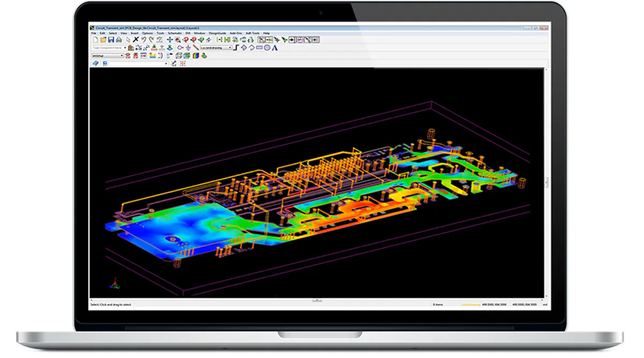Image resolution: width=644 pixels, height=358 pixels.
Task: Open the Window menu
Action: (x=199, y=33)
